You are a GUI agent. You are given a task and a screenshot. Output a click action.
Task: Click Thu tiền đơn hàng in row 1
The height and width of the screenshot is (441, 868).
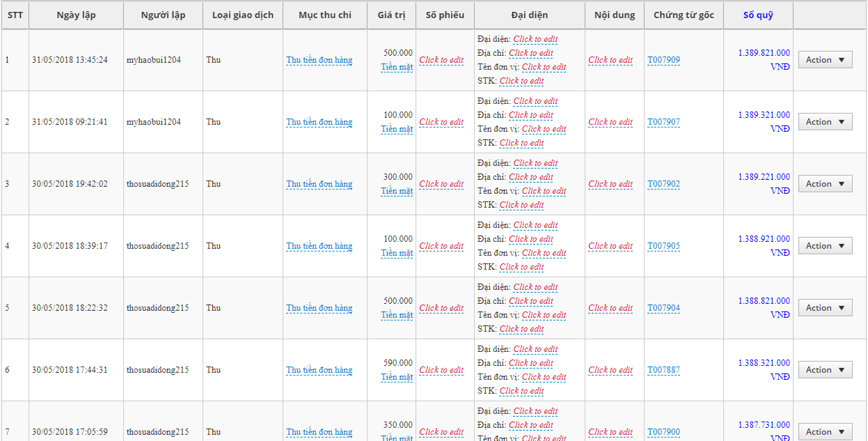[319, 60]
